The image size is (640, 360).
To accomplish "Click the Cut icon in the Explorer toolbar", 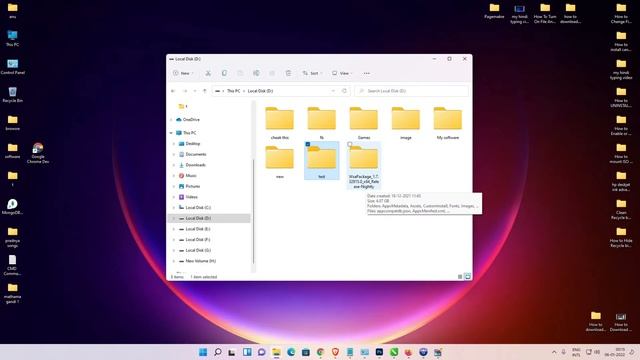I will pos(208,73).
